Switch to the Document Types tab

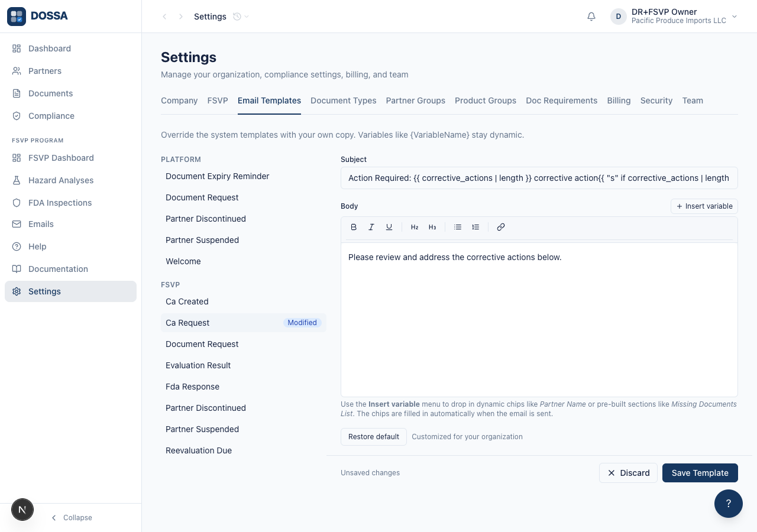click(344, 100)
